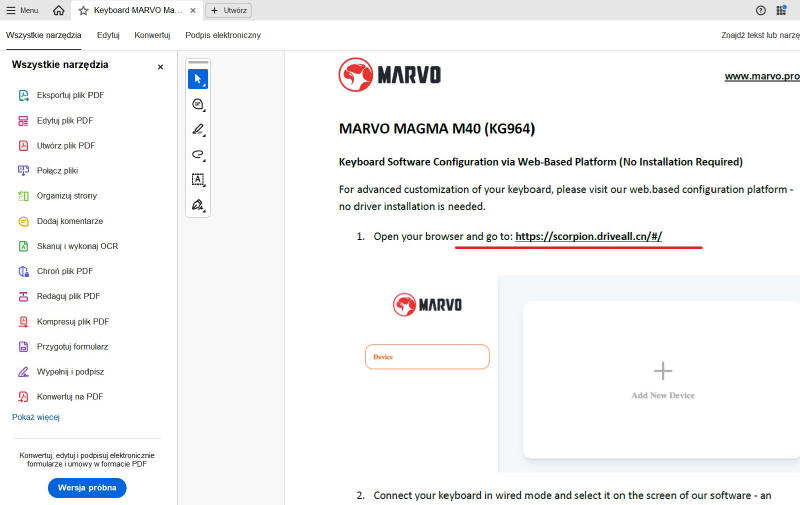Click the Znajdź tekst search field
This screenshot has height=505, width=800.
point(760,35)
